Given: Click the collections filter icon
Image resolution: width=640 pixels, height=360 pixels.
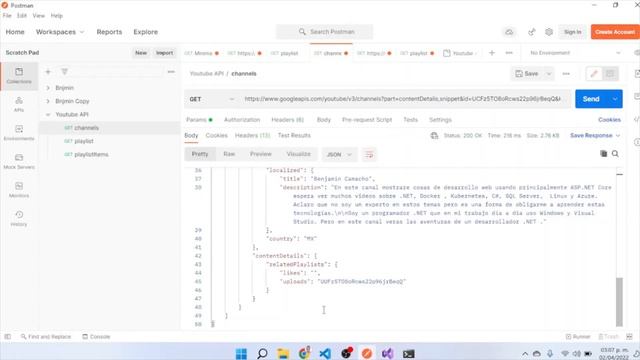Looking at the screenshot, I should (x=64, y=72).
